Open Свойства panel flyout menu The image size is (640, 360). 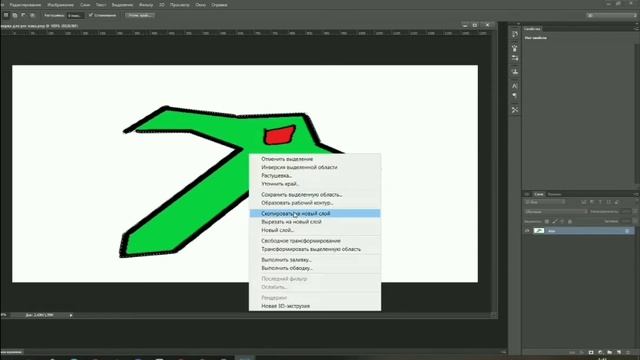point(636,29)
